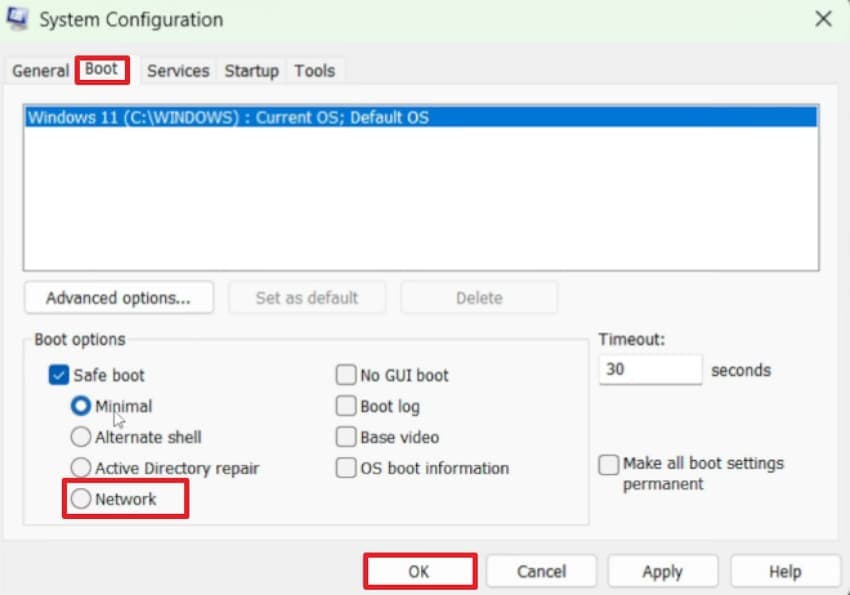Open Advanced options

(x=118, y=297)
